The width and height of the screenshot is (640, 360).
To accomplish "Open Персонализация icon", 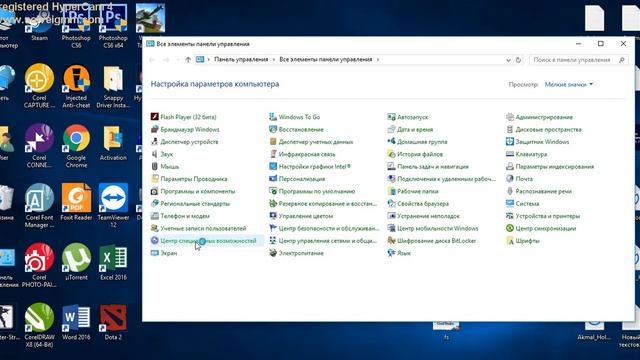I will coord(273,179).
